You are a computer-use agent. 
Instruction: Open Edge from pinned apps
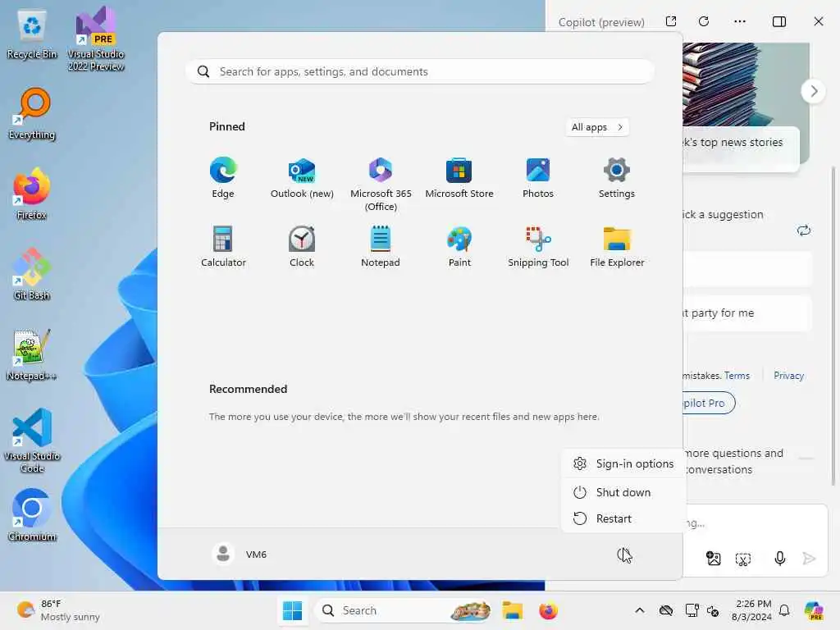[x=223, y=178]
